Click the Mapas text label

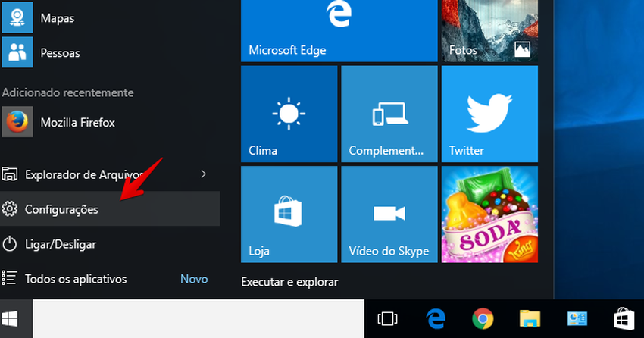click(58, 18)
